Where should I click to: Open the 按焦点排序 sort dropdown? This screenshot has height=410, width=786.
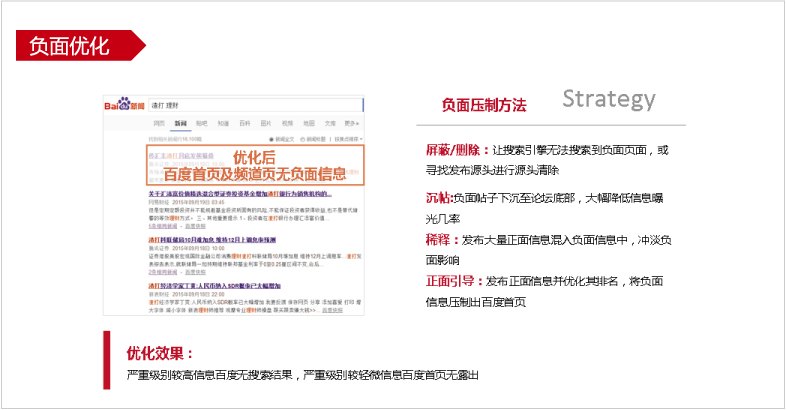pyautogui.click(x=349, y=138)
